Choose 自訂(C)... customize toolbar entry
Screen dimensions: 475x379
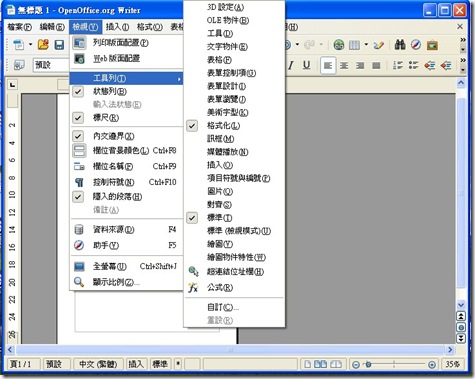[x=234, y=307]
